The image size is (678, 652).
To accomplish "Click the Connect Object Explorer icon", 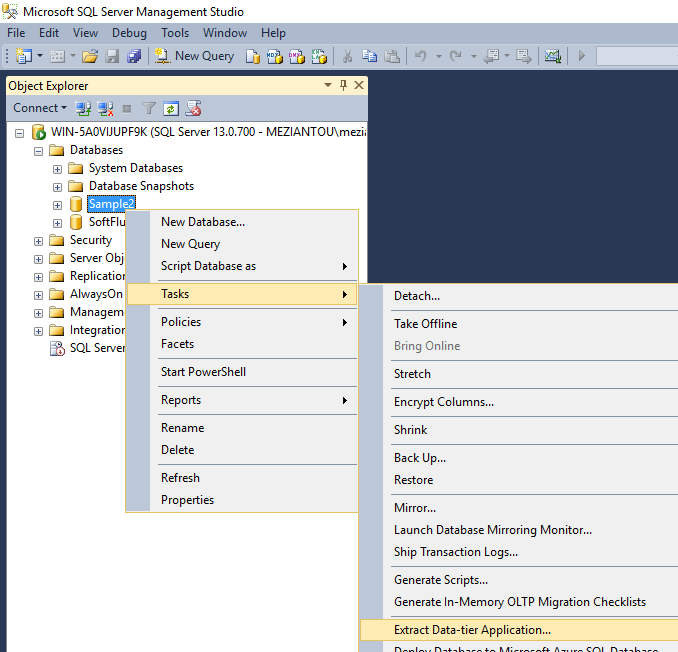I will [x=84, y=108].
